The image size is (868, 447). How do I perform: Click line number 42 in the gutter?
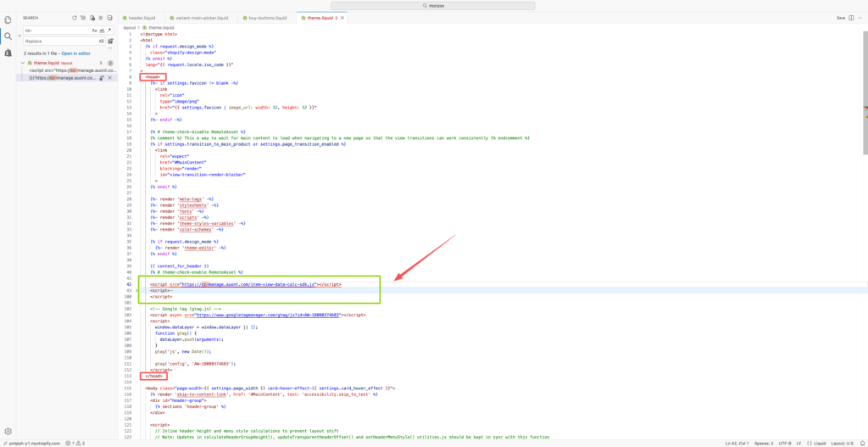coord(129,284)
